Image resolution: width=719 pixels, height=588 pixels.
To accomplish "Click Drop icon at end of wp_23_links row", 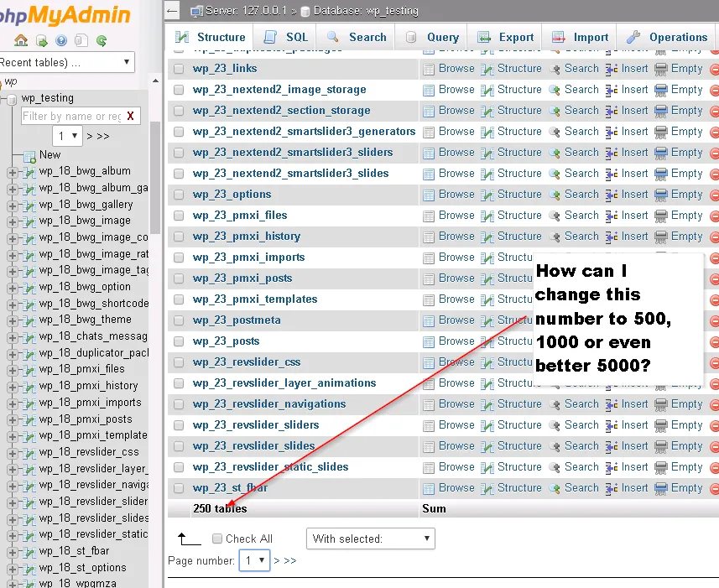I will [x=715, y=70].
